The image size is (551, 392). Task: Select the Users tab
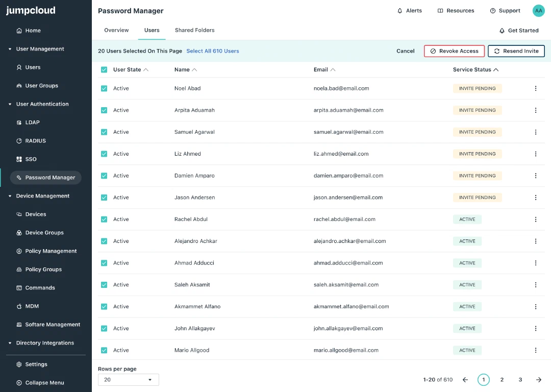[x=152, y=30]
